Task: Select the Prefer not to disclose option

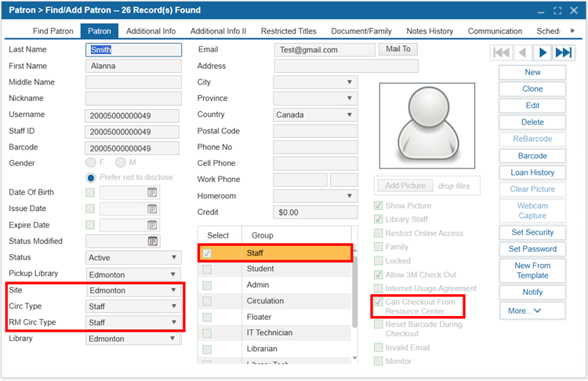Action: coord(91,177)
